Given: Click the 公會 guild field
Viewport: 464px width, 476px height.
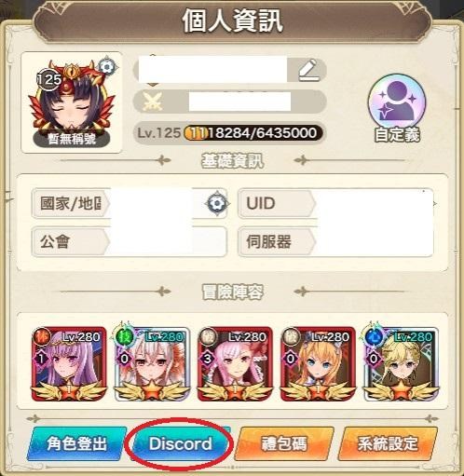Looking at the screenshot, I should coord(130,241).
